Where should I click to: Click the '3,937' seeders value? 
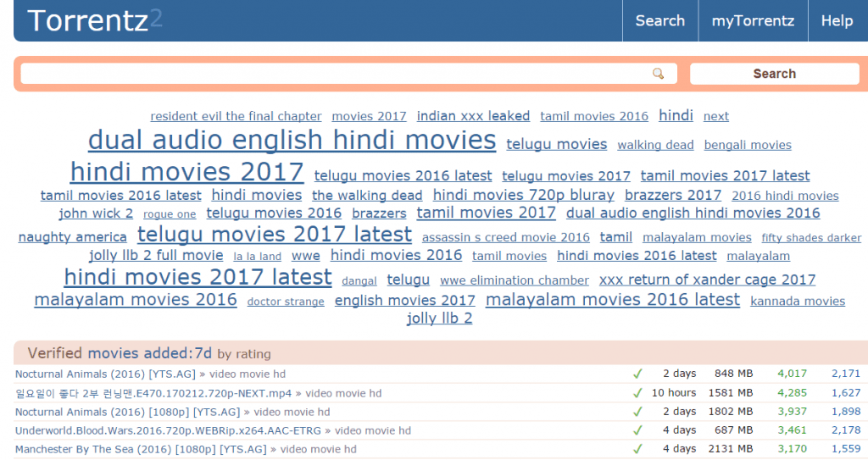tap(793, 411)
